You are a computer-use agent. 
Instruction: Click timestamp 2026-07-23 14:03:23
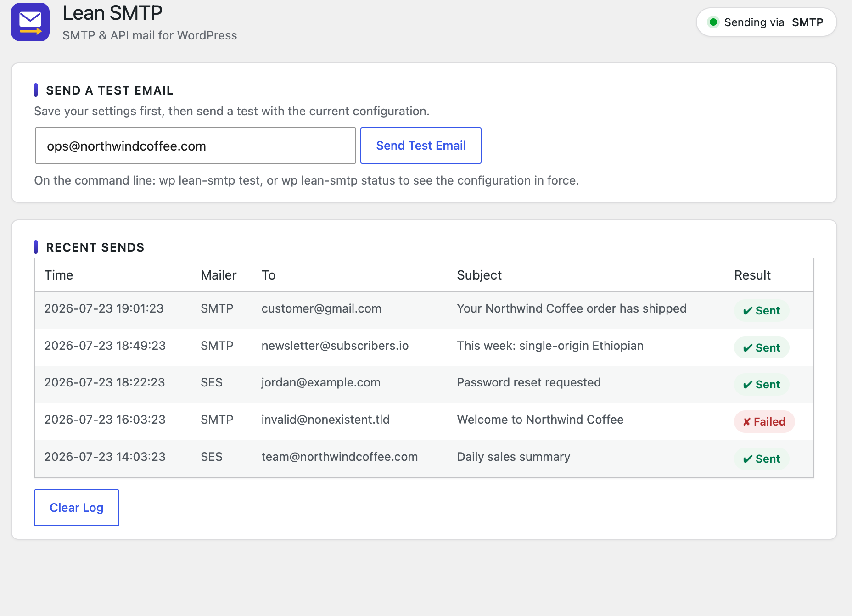[x=105, y=457]
